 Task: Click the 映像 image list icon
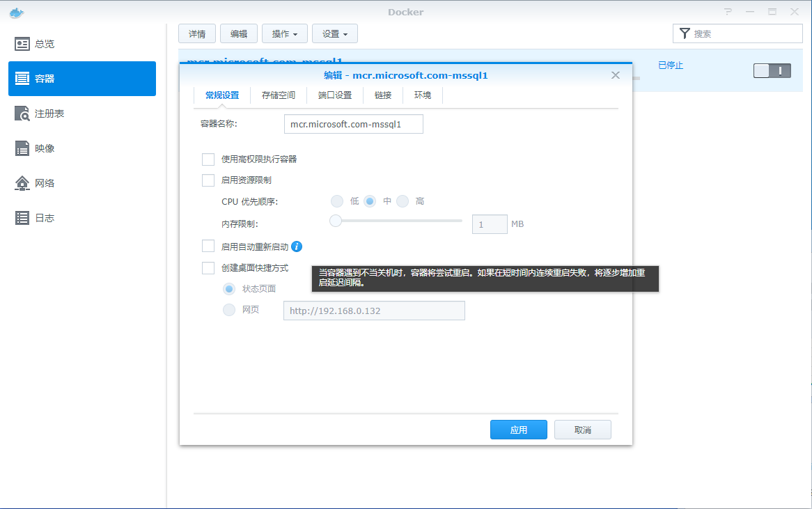pyautogui.click(x=22, y=148)
